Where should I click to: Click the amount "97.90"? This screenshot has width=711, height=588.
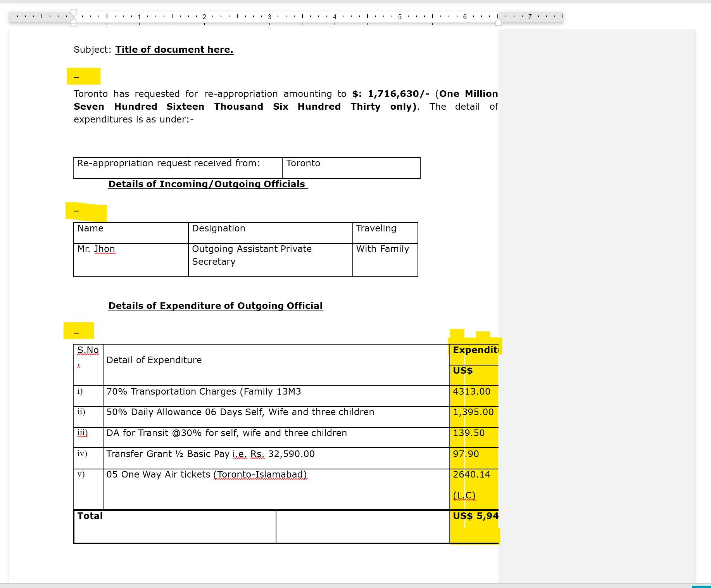click(466, 454)
